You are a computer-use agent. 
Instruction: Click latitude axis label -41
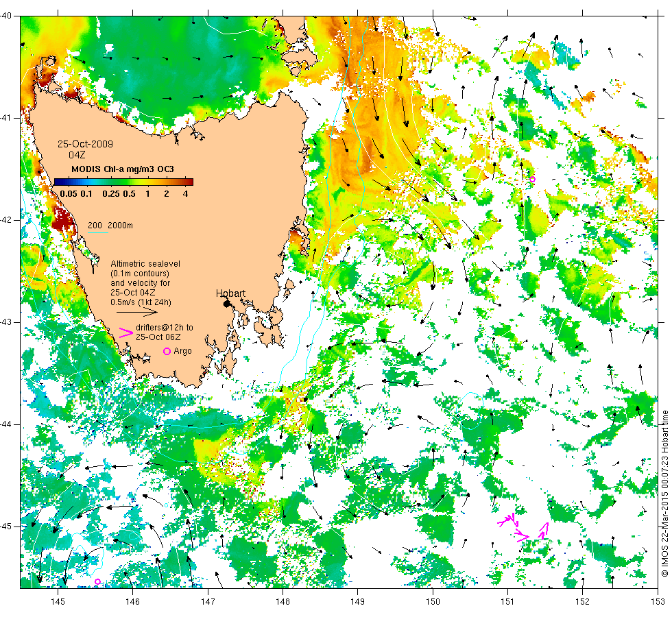pyautogui.click(x=5, y=118)
